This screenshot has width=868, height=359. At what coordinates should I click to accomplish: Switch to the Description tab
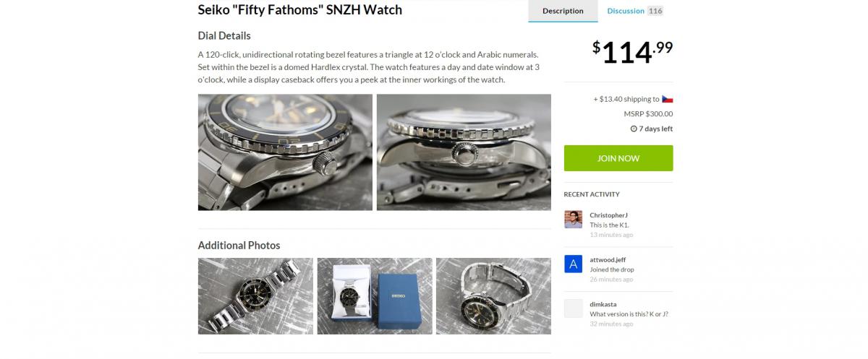click(563, 11)
